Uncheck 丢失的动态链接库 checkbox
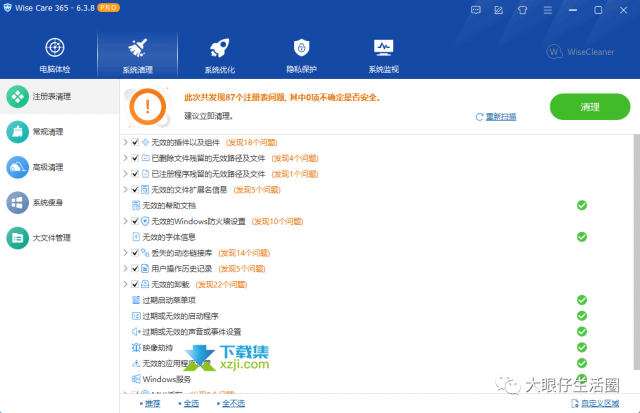The height and width of the screenshot is (413, 640). tap(135, 253)
